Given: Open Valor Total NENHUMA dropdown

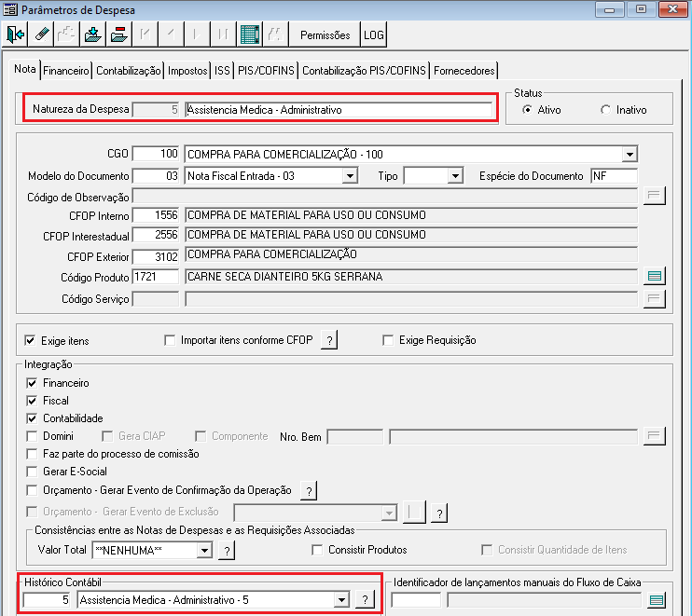Looking at the screenshot, I should point(204,550).
